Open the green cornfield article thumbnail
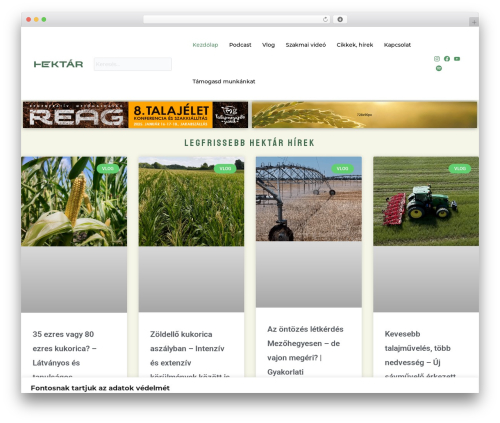This screenshot has width=500, height=423. [191, 201]
